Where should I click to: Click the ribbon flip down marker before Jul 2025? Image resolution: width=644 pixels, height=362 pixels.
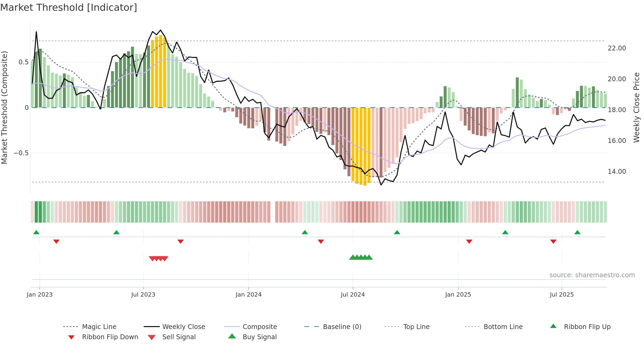click(x=553, y=242)
